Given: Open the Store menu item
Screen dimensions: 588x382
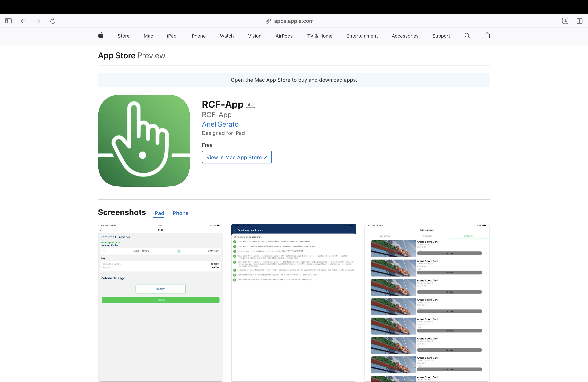Looking at the screenshot, I should [x=124, y=36].
